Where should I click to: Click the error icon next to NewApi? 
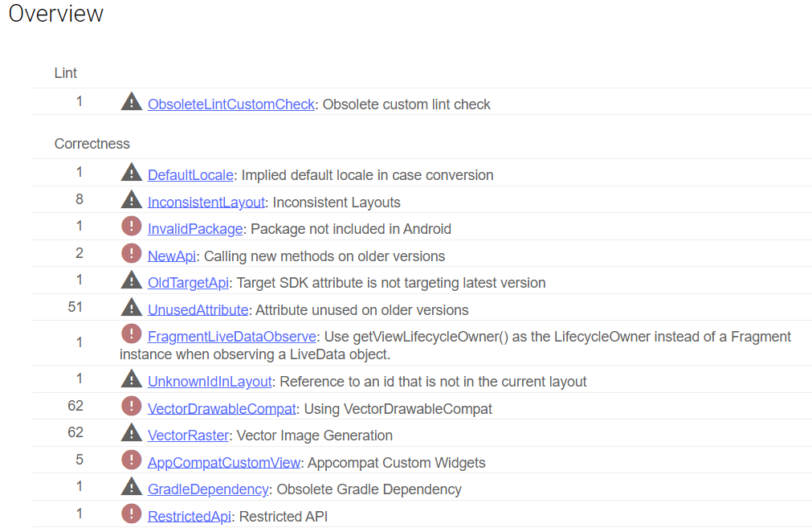tap(131, 255)
